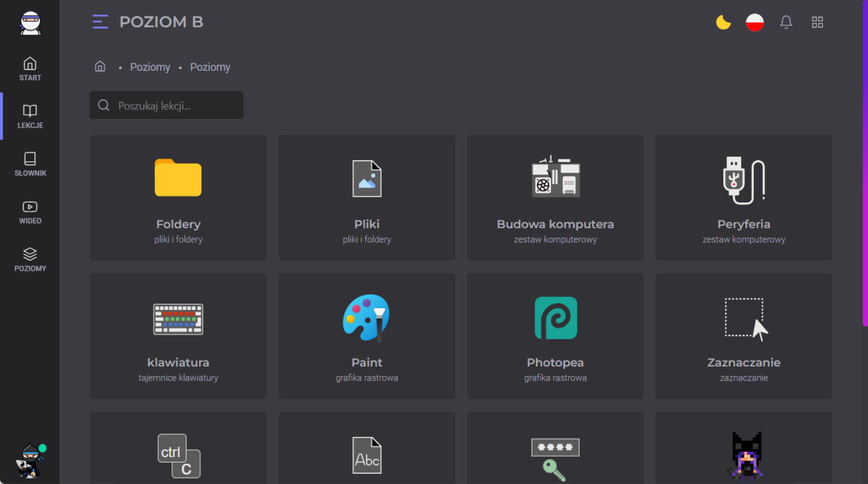Open the Foldery lesson folder icon
Screen dimensions: 868x484
click(178, 178)
